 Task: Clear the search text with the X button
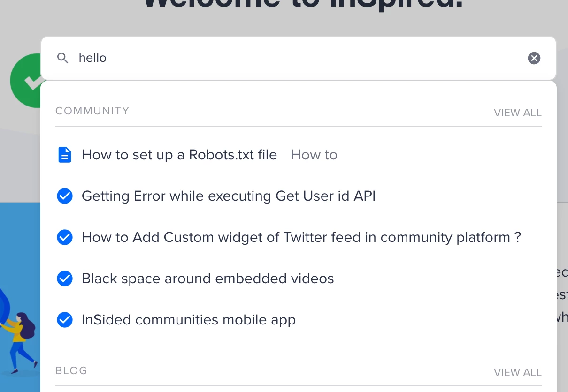click(x=534, y=58)
